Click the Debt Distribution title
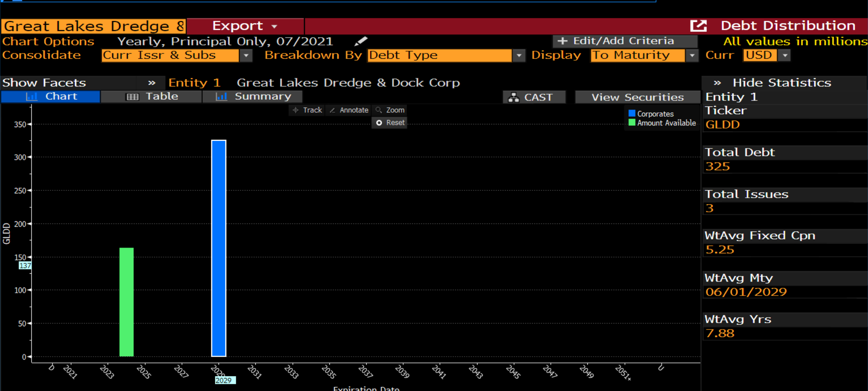Viewport: 868px width, 391px height. click(x=788, y=26)
